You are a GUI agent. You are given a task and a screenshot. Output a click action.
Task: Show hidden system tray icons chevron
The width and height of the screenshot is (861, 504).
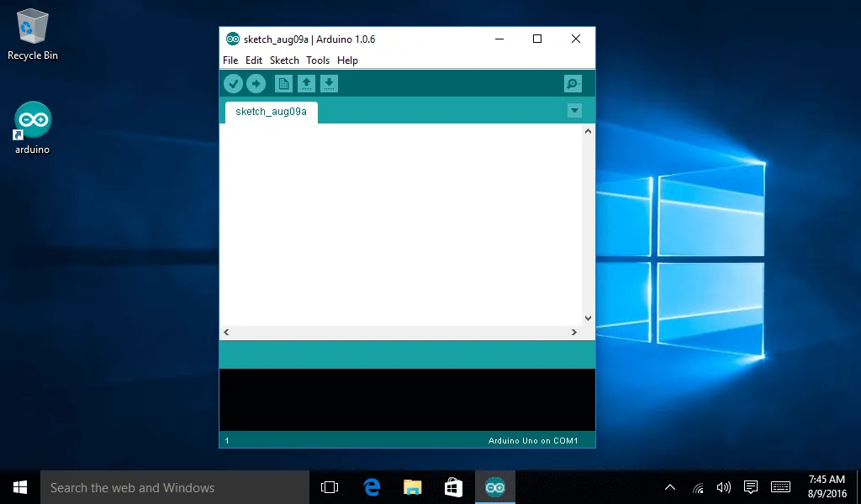[670, 487]
